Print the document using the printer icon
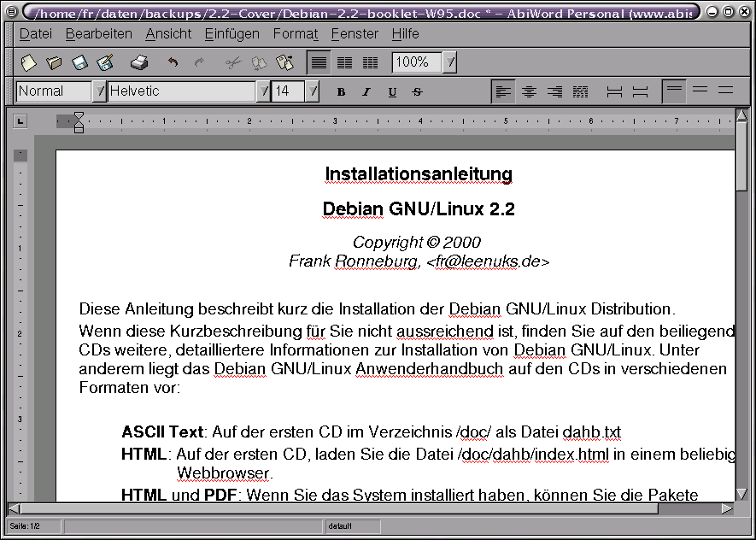 click(139, 62)
